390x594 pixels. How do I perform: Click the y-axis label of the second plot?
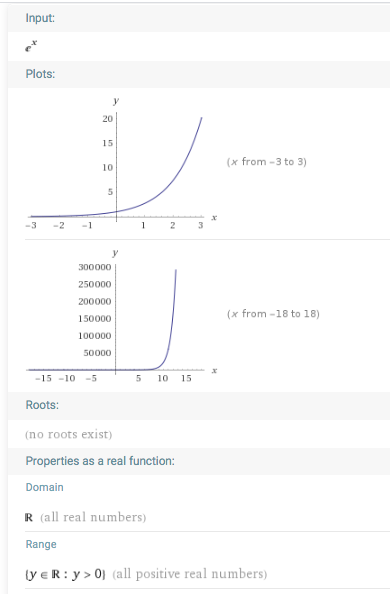coord(115,253)
